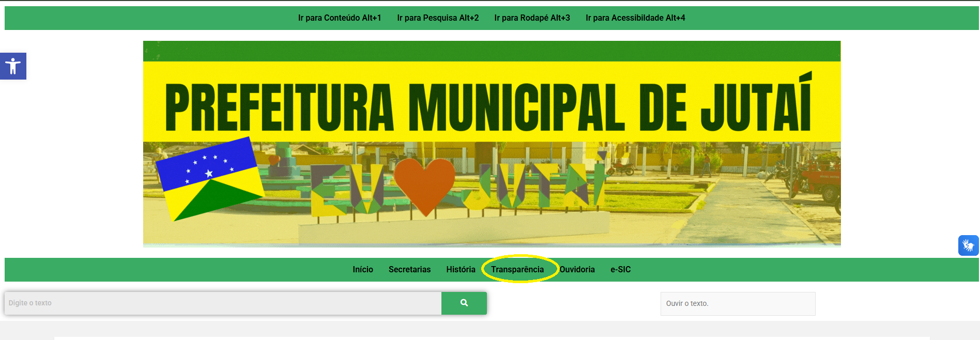The image size is (980, 340).
Task: Open the e-SIC menu link
Action: [x=620, y=269]
